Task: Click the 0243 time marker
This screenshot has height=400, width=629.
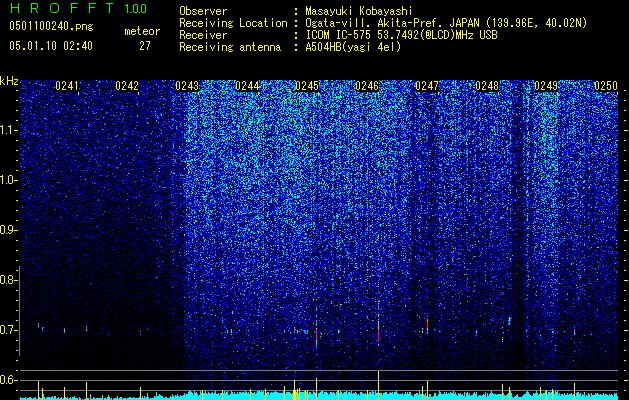Action: (187, 86)
